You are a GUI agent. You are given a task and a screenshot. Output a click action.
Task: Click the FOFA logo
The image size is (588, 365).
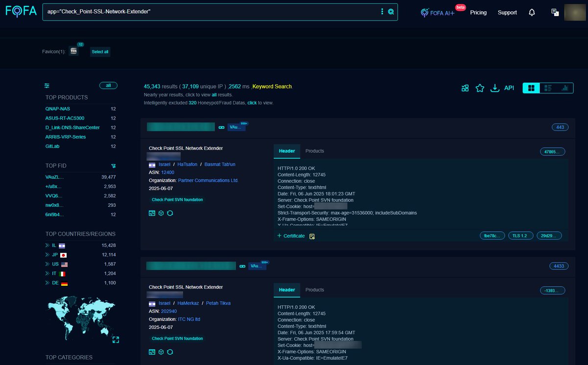21,12
